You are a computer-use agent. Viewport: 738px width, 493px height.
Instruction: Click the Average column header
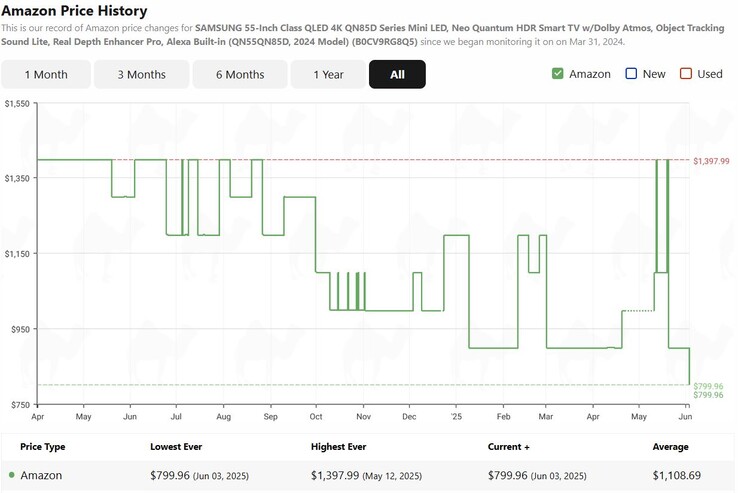click(x=670, y=447)
